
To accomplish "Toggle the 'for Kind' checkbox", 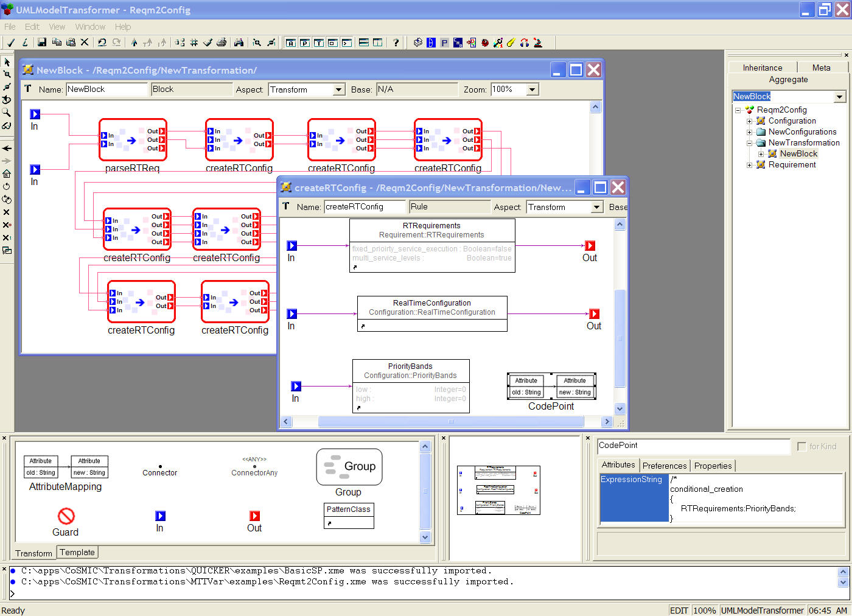I will click(801, 447).
